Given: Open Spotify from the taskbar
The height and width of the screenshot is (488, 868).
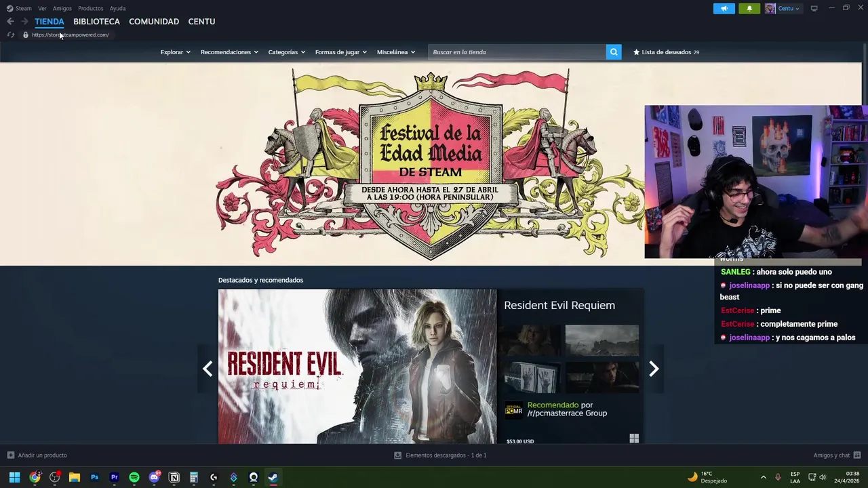Looking at the screenshot, I should (x=134, y=477).
